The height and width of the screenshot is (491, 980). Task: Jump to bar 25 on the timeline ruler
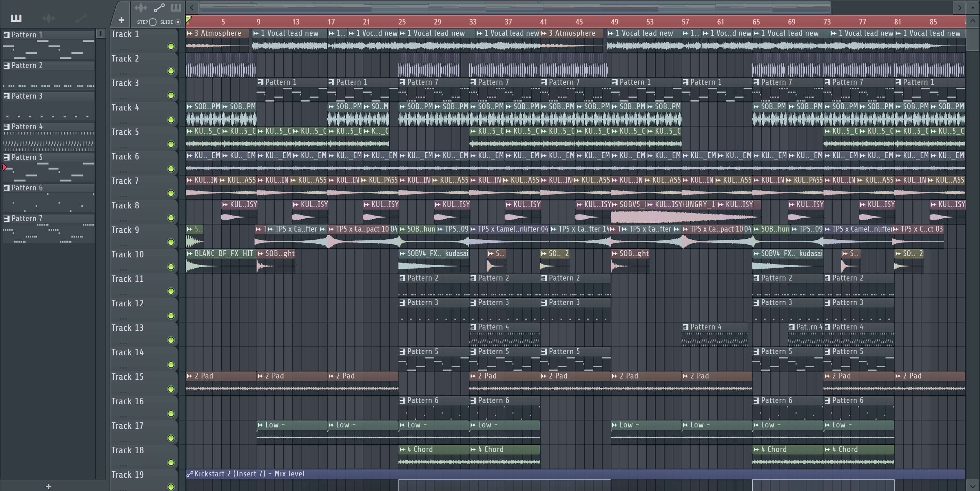pyautogui.click(x=402, y=22)
